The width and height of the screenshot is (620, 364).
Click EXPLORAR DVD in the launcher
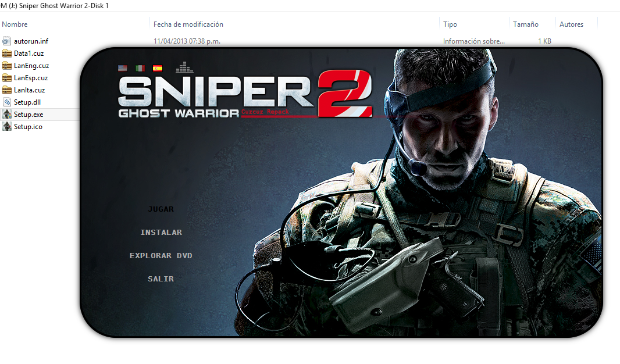(161, 256)
